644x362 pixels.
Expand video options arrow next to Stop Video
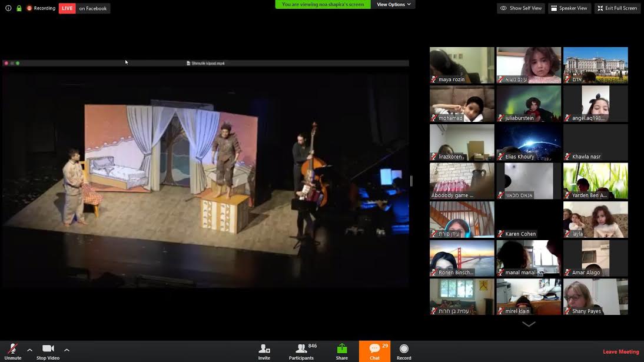click(67, 350)
